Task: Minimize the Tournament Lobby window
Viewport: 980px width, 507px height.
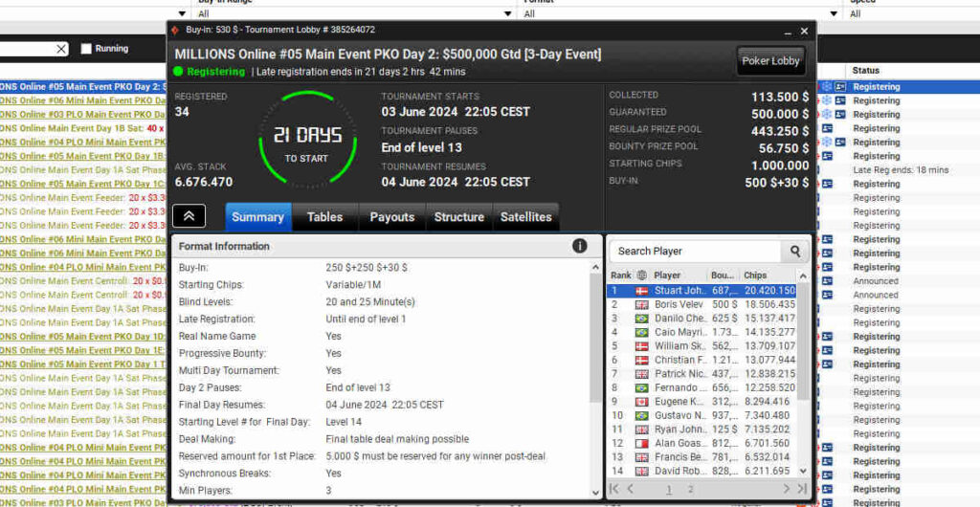Action: pos(789,32)
